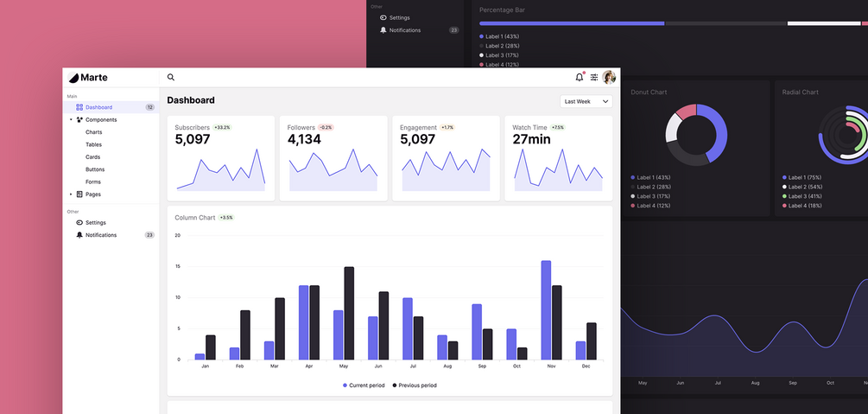Click the Watch Time 27min value
Screen dimensions: 868x414
tap(531, 140)
